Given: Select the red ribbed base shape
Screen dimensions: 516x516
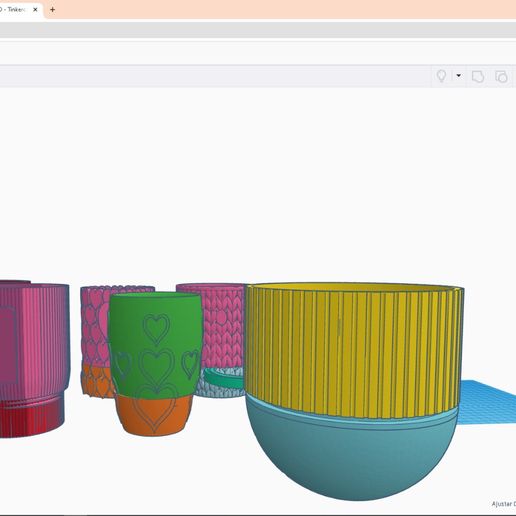Looking at the screenshot, I should 32,417.
